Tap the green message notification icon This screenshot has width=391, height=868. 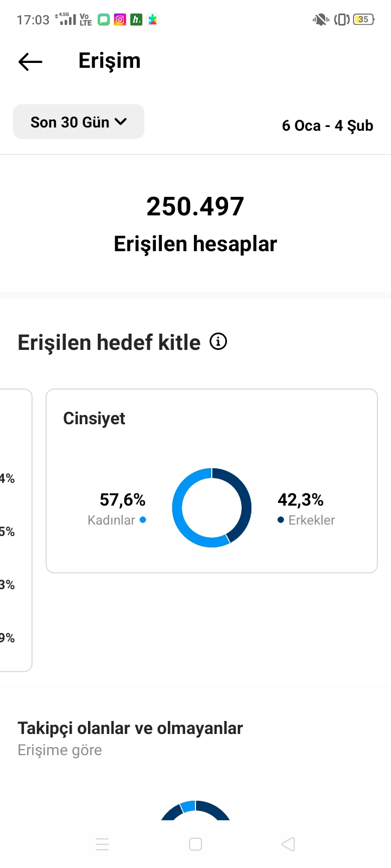(x=104, y=20)
